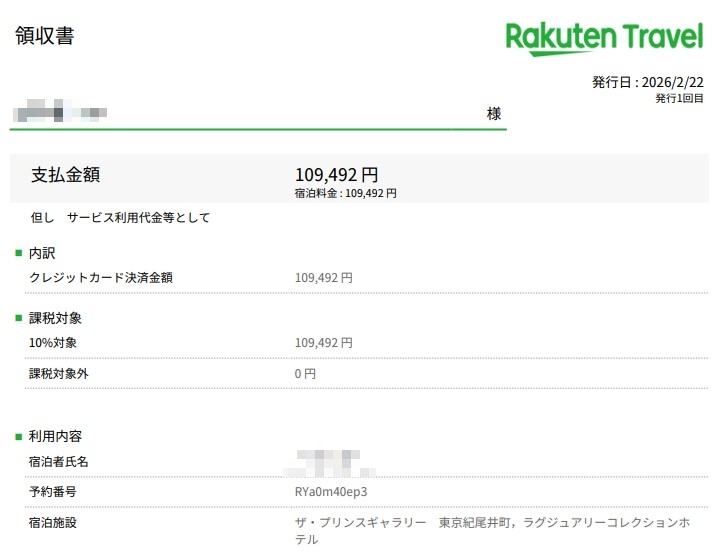Viewport: 725px width, 554px height.
Task: Click the 領収書 title heading
Action: (x=44, y=36)
